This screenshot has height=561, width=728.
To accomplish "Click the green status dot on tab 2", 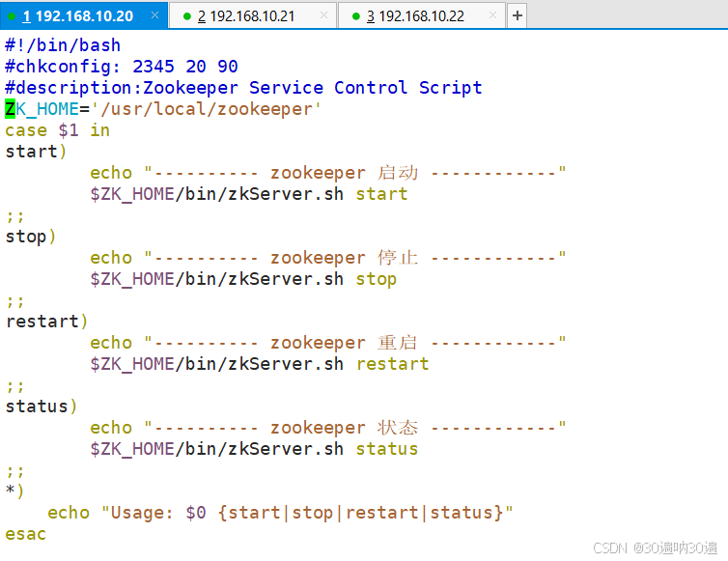I will [x=187, y=16].
